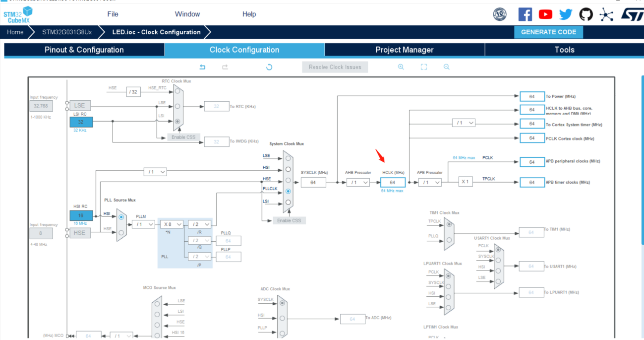Click the GENERATE CODE button
Viewport: 644px width, 340px height.
tap(548, 32)
